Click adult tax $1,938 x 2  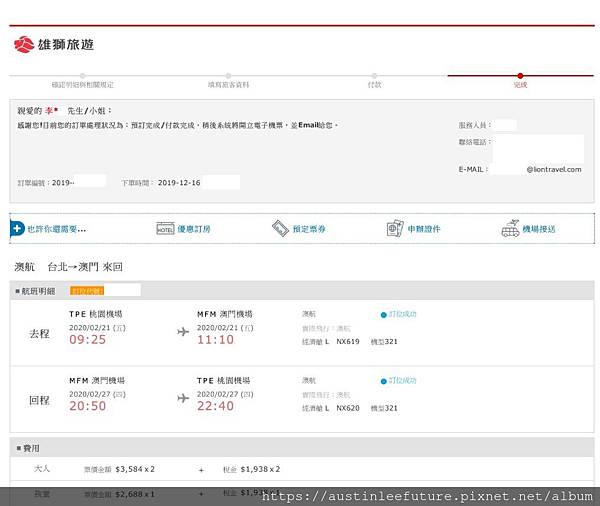[x=260, y=469]
